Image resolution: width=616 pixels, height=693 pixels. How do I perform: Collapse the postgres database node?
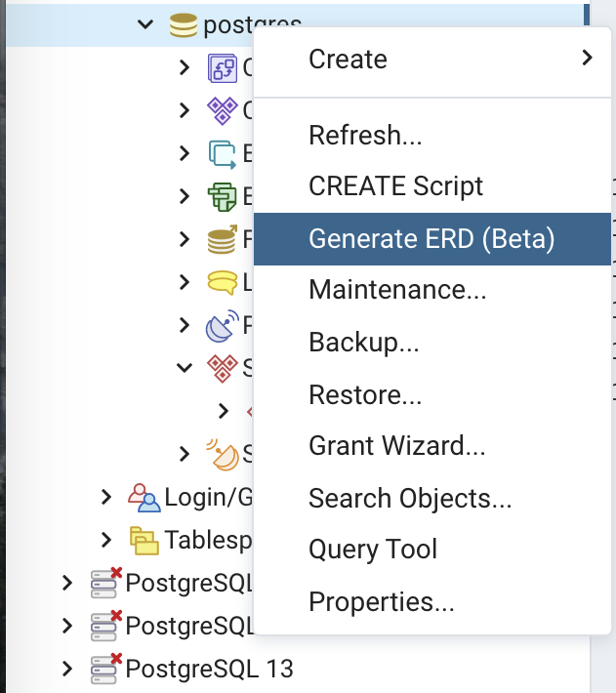(146, 25)
